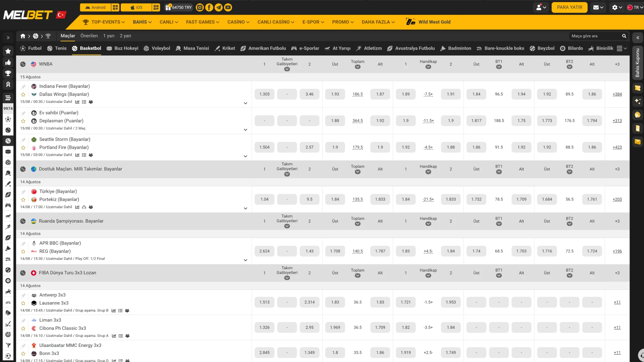Image resolution: width=644 pixels, height=362 pixels.
Task: Open the user account dropdown
Action: 541,7
